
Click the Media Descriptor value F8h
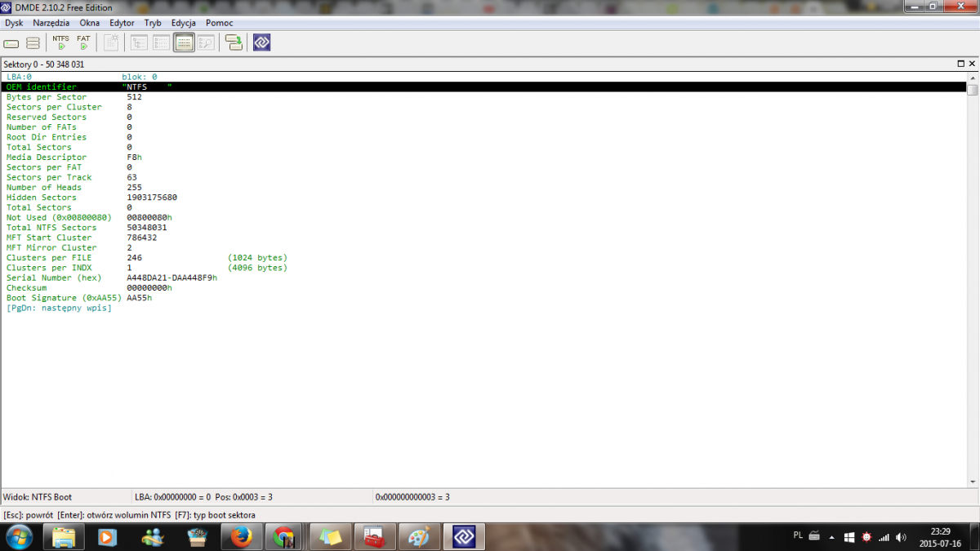135,158
